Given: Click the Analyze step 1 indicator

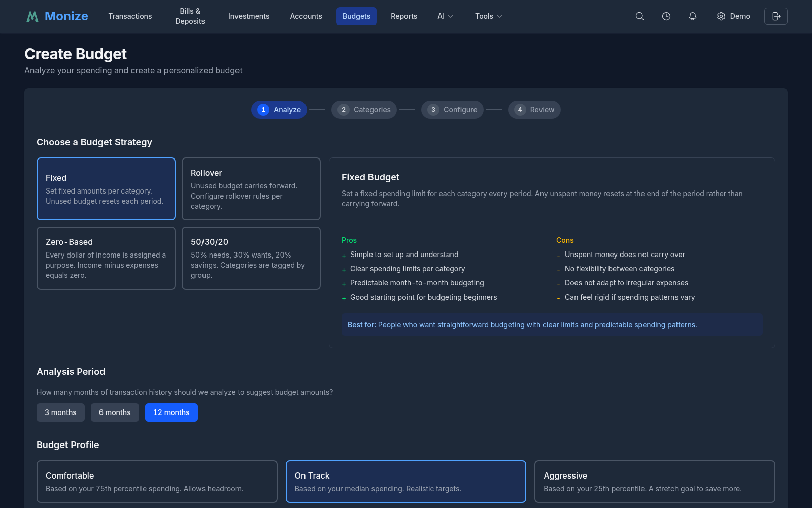Looking at the screenshot, I should click(x=279, y=110).
